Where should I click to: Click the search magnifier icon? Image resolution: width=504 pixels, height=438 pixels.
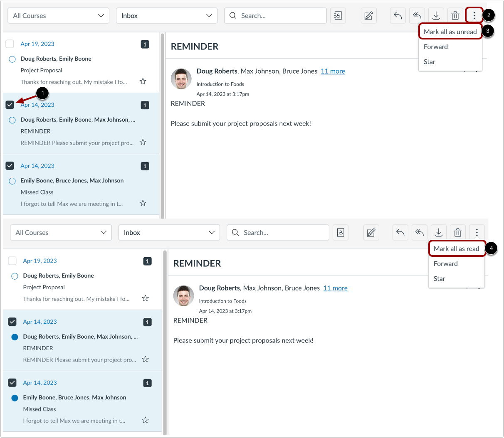point(233,15)
